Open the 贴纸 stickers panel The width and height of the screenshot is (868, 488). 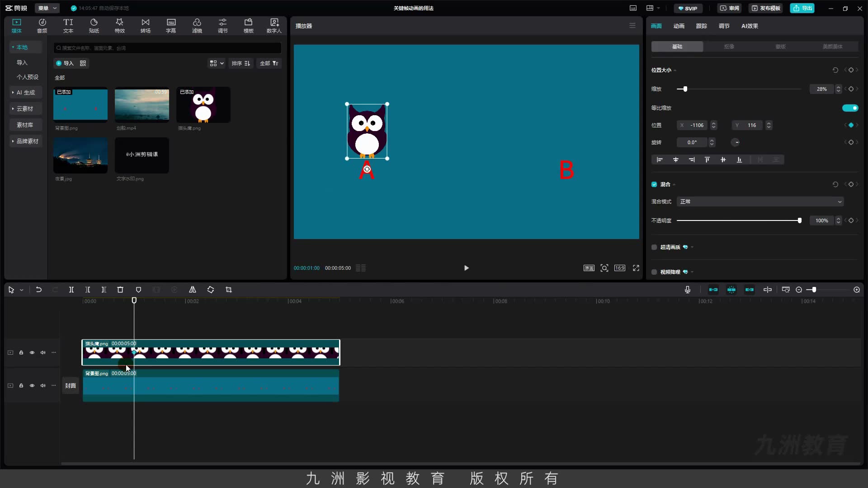94,26
